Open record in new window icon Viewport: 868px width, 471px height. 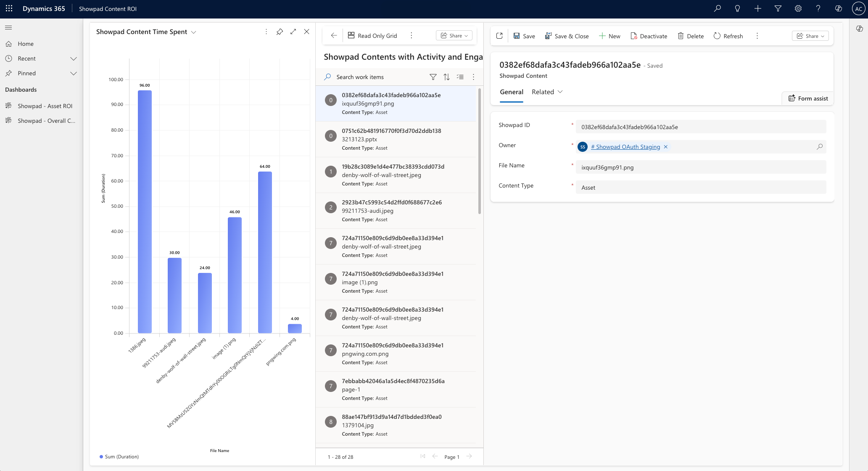499,36
